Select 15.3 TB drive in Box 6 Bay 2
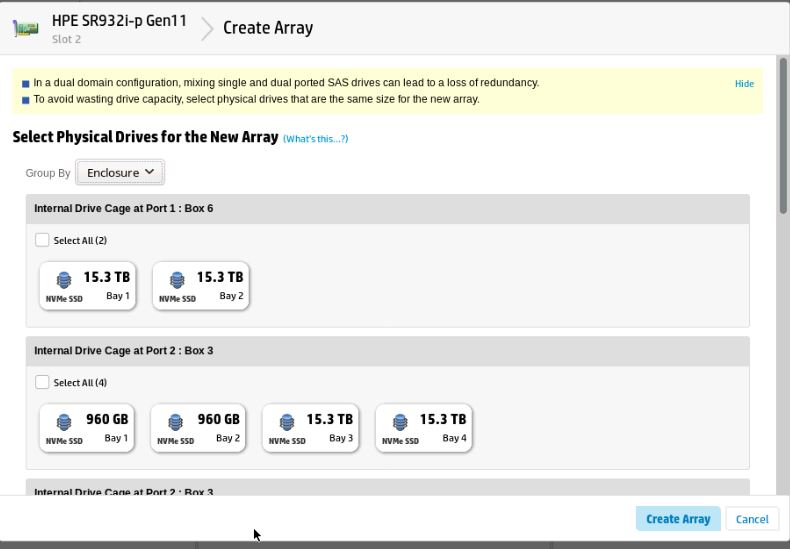 [200, 286]
